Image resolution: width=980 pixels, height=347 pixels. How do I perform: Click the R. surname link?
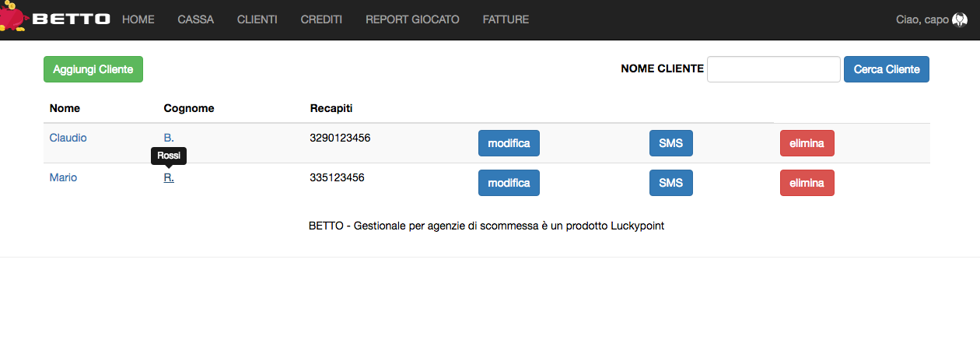coord(169,177)
